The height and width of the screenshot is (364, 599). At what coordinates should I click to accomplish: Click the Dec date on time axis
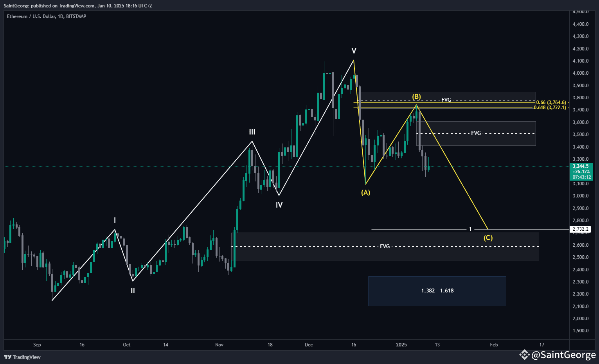pyautogui.click(x=309, y=345)
